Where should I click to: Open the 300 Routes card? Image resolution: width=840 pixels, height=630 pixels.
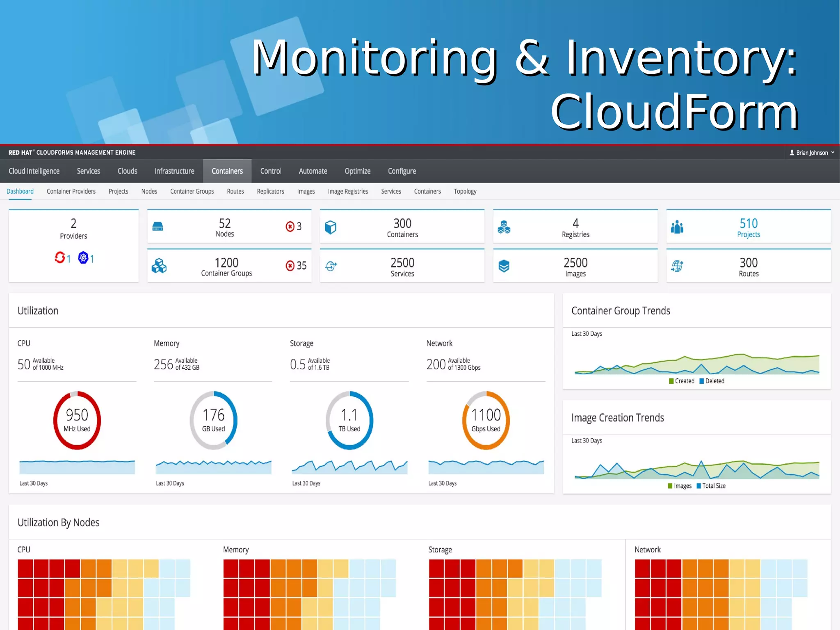click(x=749, y=266)
